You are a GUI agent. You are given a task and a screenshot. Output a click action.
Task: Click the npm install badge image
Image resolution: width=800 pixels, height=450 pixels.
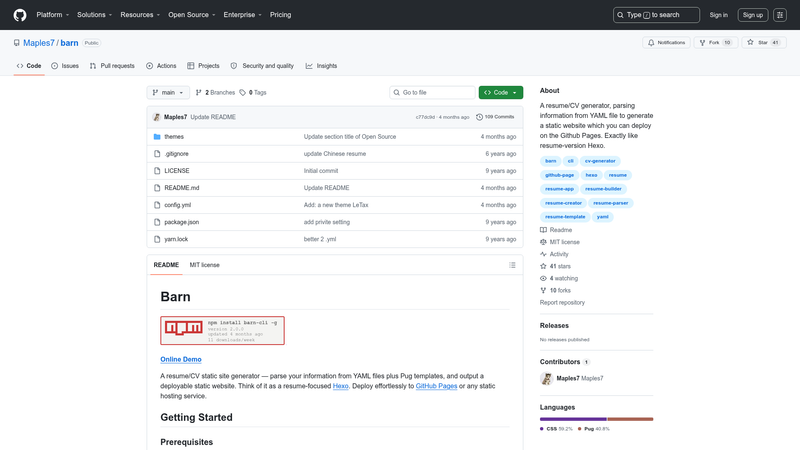point(222,331)
